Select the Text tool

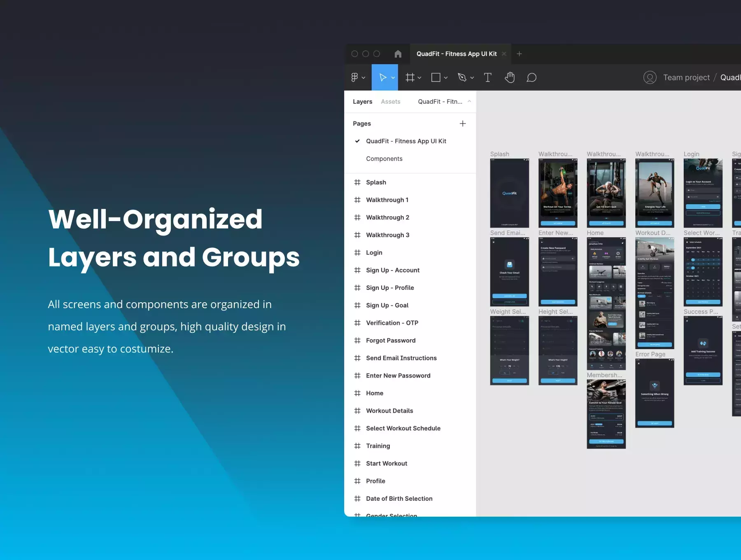(487, 77)
